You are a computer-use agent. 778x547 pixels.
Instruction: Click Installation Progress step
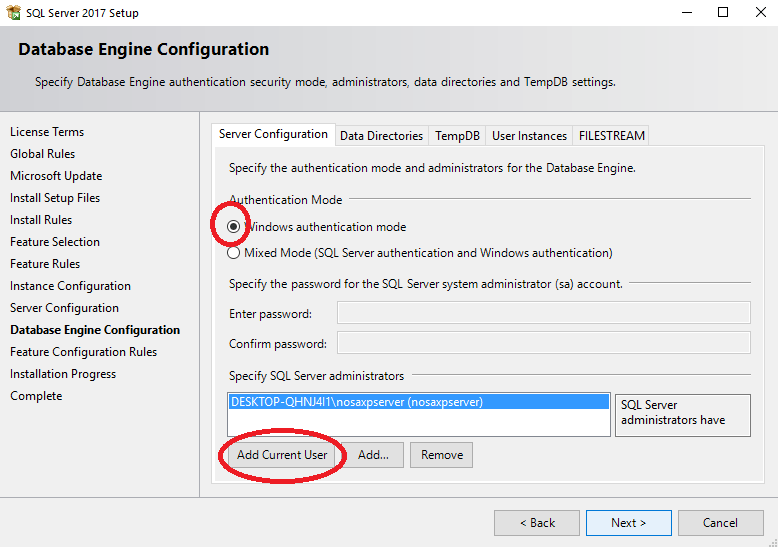63,374
